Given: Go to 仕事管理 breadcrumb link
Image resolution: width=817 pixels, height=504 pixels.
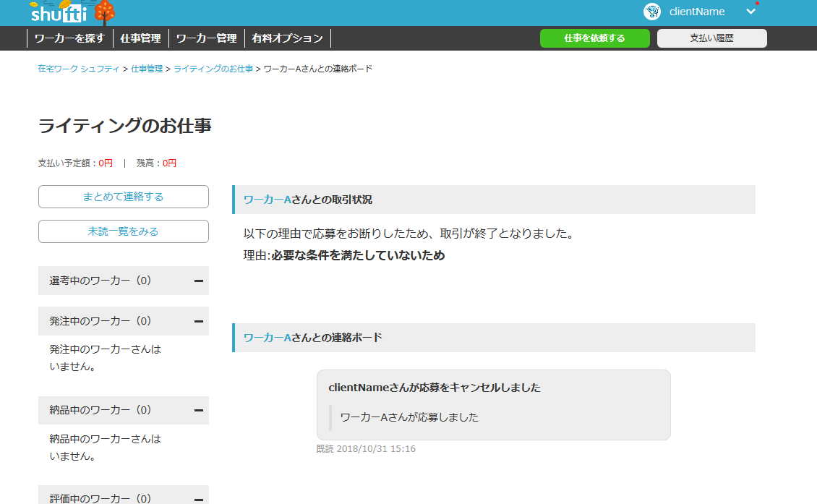Looking at the screenshot, I should click(x=147, y=69).
